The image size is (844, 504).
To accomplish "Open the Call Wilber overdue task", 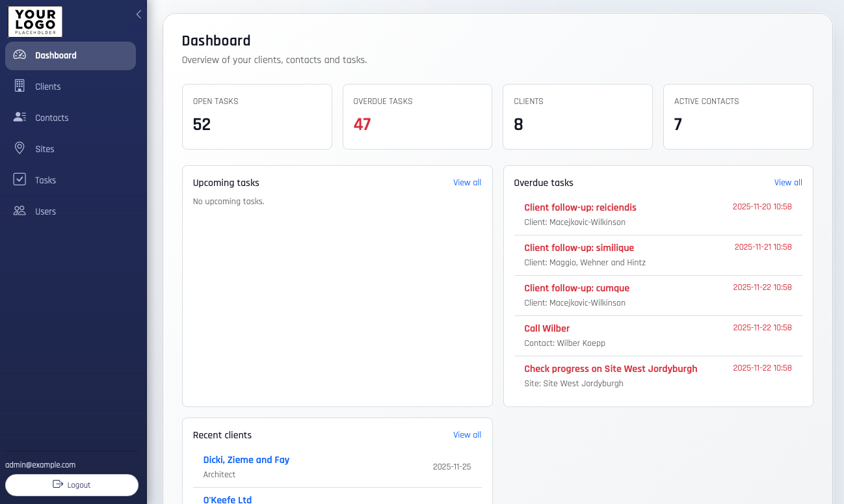I will coord(547,328).
